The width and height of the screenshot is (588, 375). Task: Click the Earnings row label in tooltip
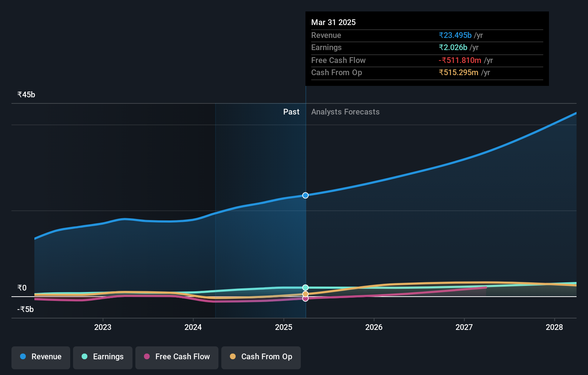coord(326,47)
